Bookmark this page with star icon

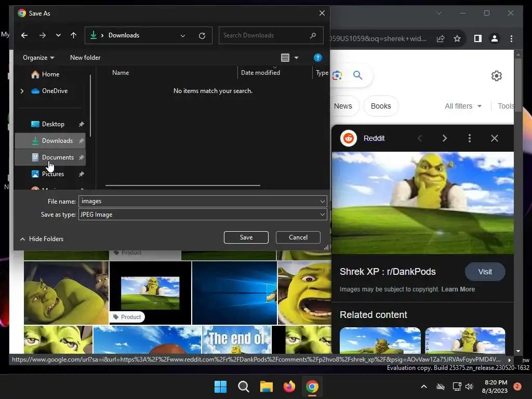[x=457, y=38]
